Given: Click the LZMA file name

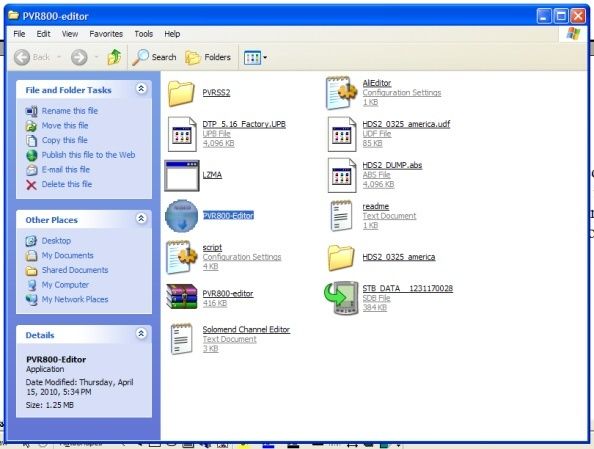Looking at the screenshot, I should [x=212, y=175].
